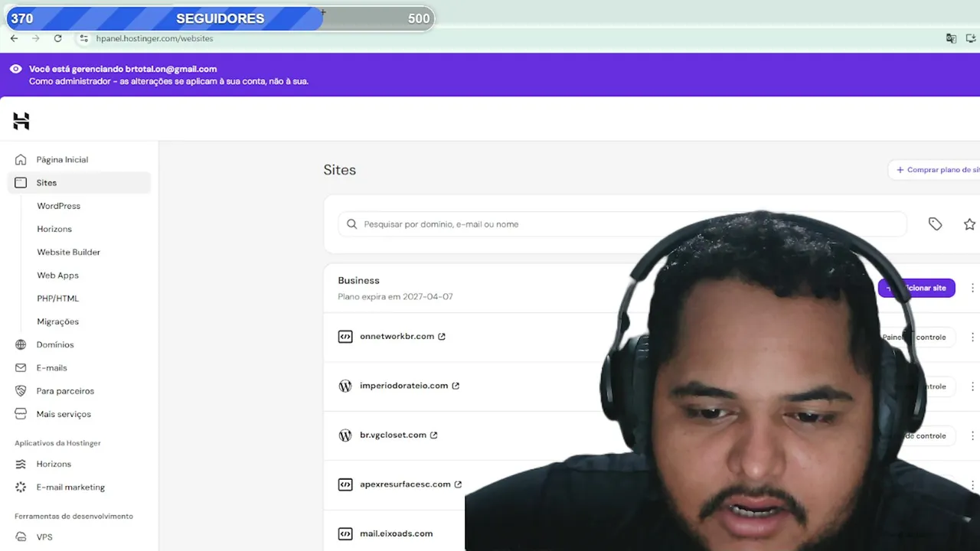Click the Comprar plano button

point(934,170)
